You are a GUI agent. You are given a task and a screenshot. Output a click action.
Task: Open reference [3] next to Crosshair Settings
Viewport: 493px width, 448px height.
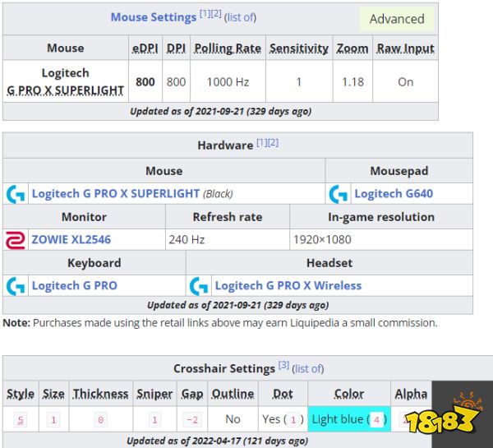tap(283, 365)
